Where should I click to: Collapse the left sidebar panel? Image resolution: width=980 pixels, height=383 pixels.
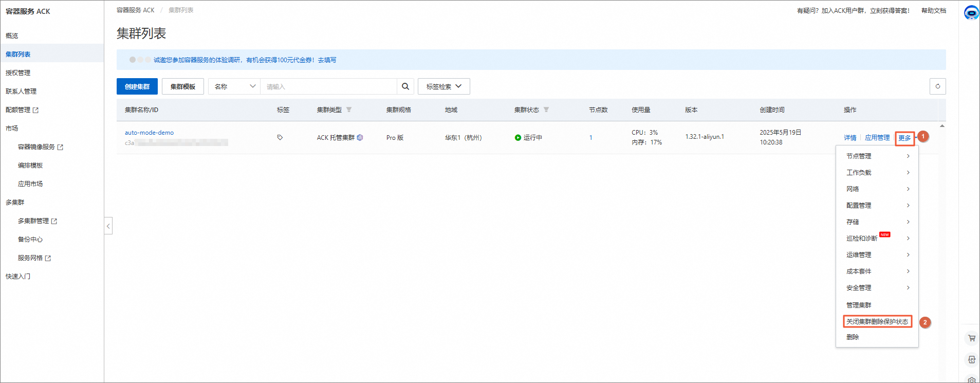[108, 226]
